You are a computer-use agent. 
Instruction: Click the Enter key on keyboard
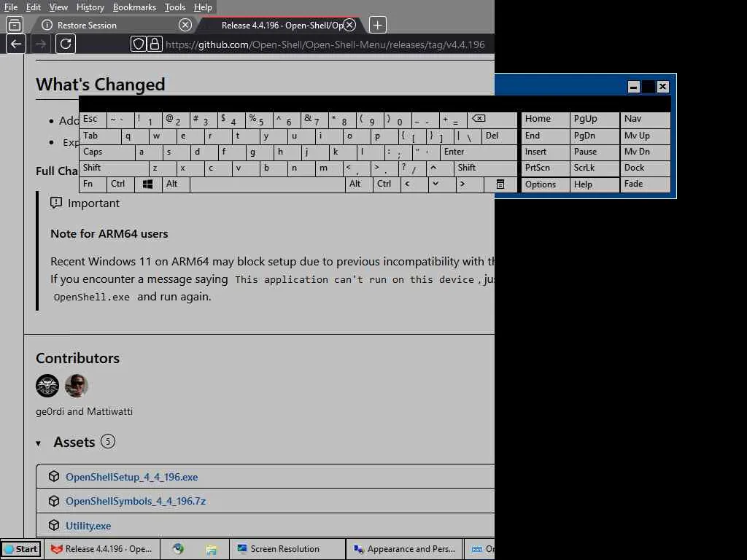tap(479, 152)
